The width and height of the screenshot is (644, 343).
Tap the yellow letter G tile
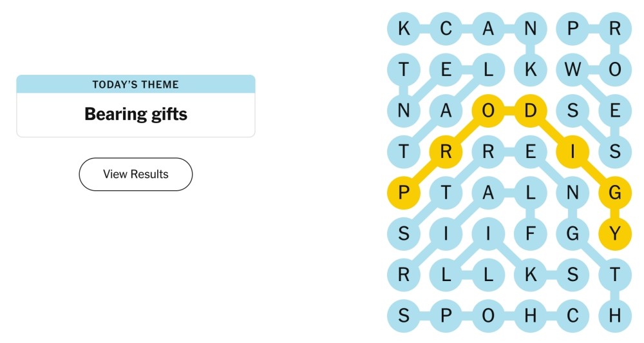coord(615,193)
